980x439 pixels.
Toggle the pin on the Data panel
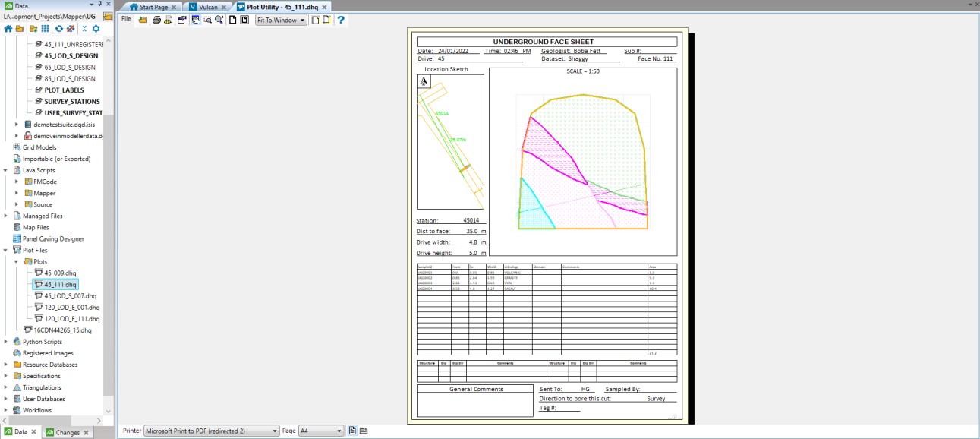click(99, 5)
